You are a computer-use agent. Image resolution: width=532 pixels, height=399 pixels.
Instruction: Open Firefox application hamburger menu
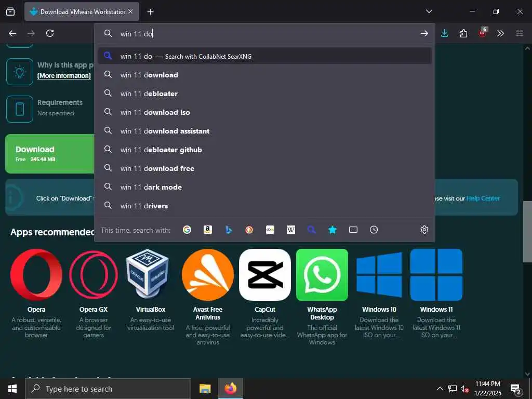(x=519, y=33)
